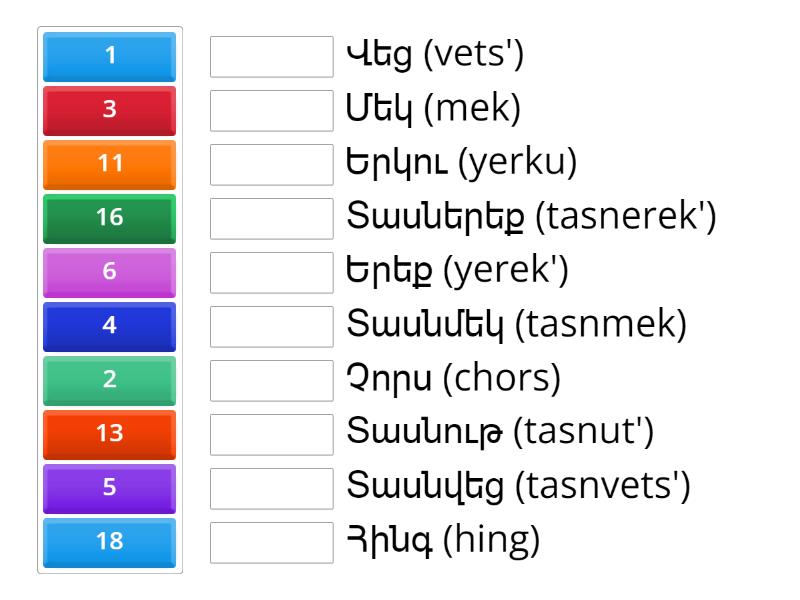Viewport: 800px width, 600px height.
Task: Click the answer slot for Երեք (yerek')
Action: [x=272, y=273]
